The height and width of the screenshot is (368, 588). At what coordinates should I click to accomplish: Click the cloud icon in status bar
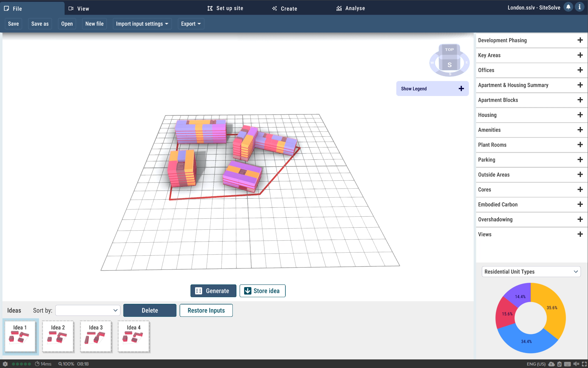pyautogui.click(x=552, y=364)
